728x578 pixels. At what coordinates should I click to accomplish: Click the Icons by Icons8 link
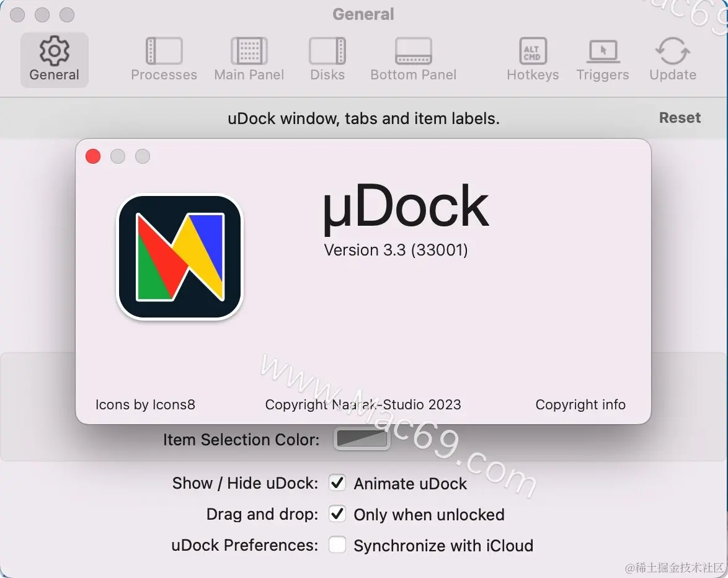(x=145, y=404)
